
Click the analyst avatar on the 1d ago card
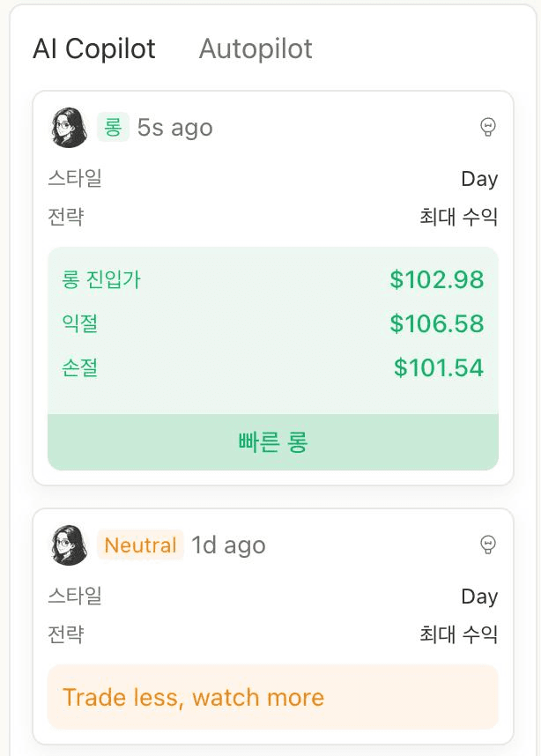pyautogui.click(x=70, y=545)
